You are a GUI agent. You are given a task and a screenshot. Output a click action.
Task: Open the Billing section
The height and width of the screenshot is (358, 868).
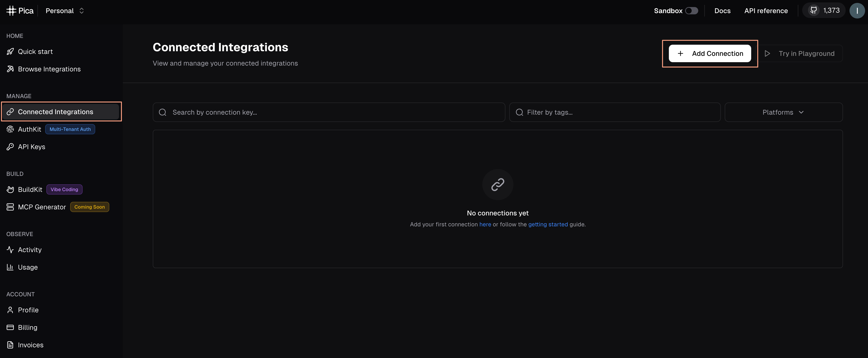28,327
